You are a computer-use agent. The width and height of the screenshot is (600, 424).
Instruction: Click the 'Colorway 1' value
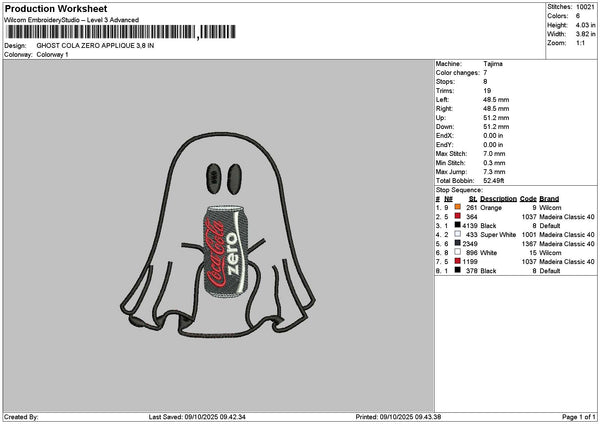(52, 55)
